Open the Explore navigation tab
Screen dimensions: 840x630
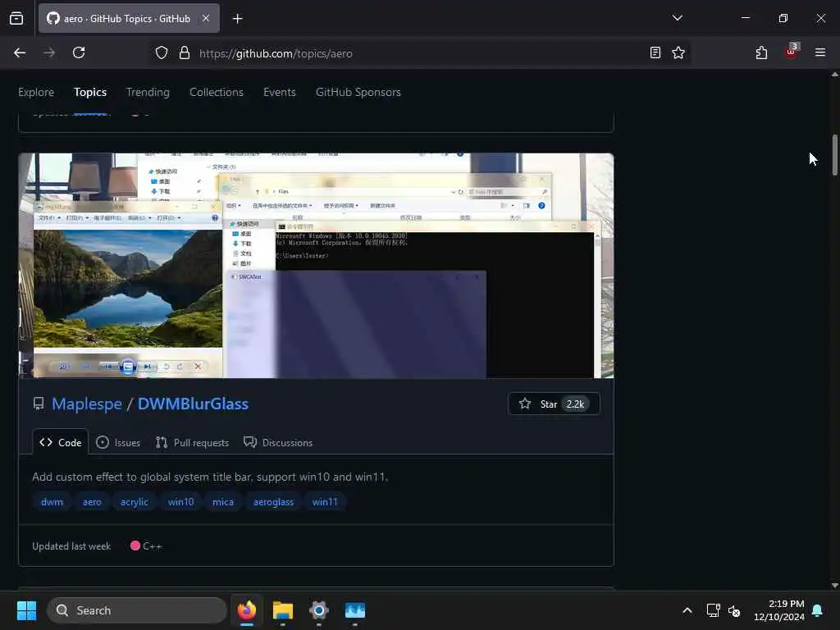pos(36,92)
